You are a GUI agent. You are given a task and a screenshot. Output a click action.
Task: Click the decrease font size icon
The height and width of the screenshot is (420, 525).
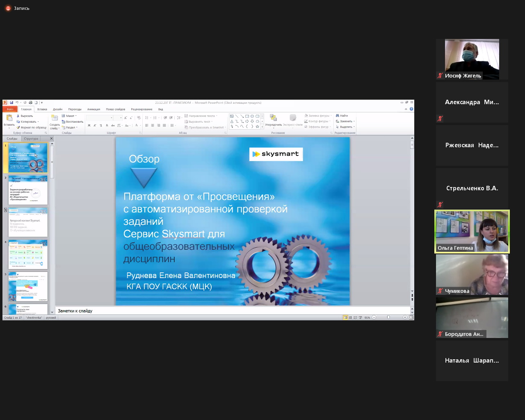131,118
